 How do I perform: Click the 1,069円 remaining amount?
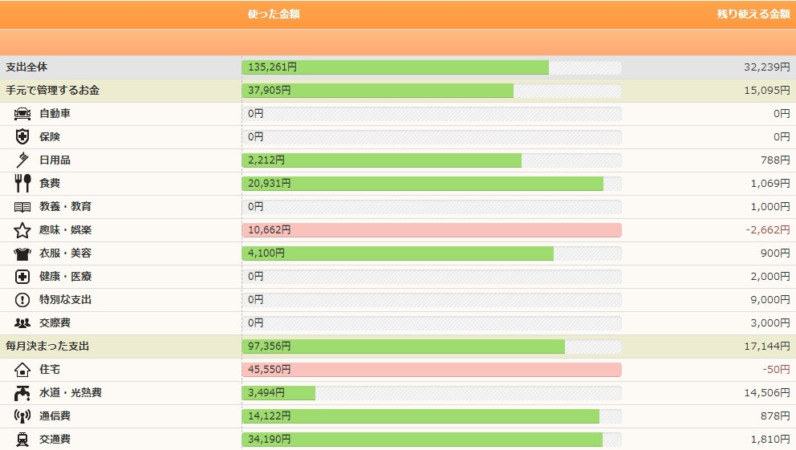(770, 183)
